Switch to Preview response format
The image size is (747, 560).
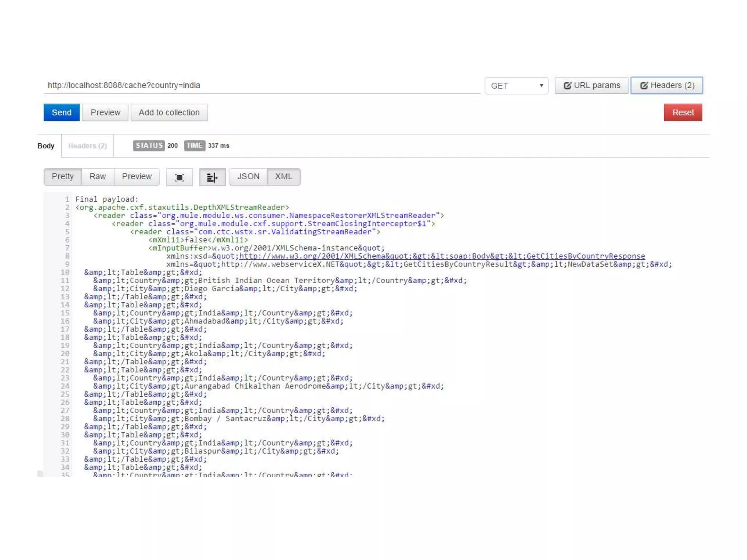pyautogui.click(x=136, y=176)
